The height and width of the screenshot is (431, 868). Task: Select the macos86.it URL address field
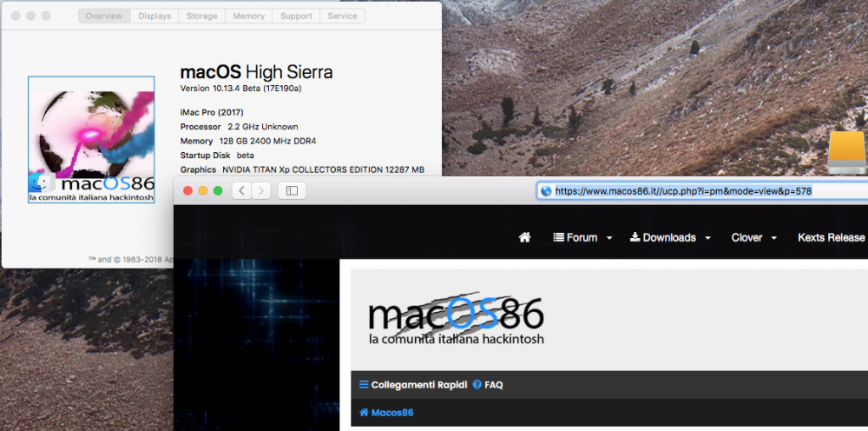702,191
